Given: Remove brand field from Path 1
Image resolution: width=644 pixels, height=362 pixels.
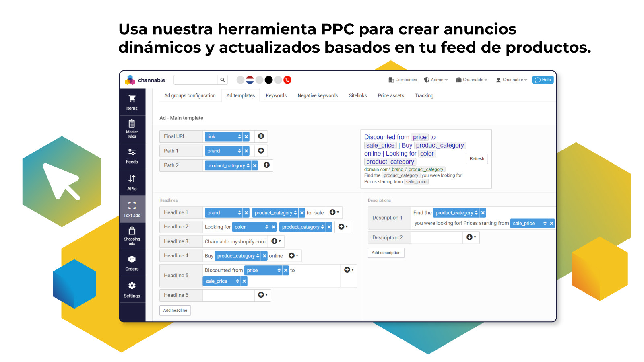Looking at the screenshot, I should point(246,151).
